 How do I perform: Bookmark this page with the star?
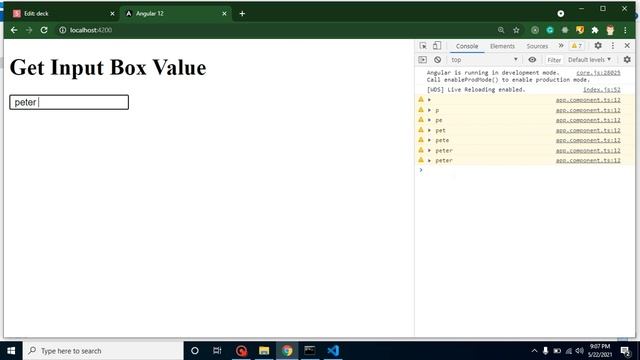[x=516, y=30]
